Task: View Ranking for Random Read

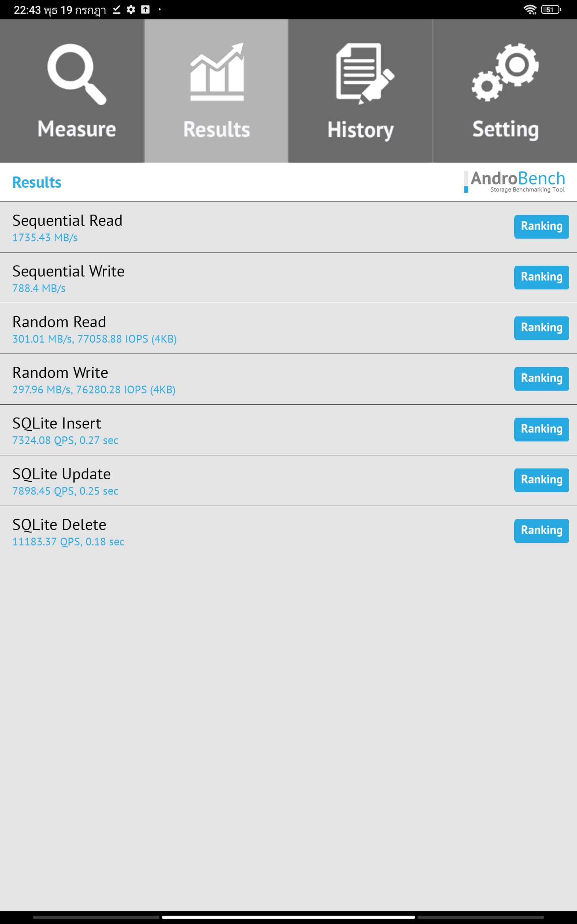Action: [541, 328]
